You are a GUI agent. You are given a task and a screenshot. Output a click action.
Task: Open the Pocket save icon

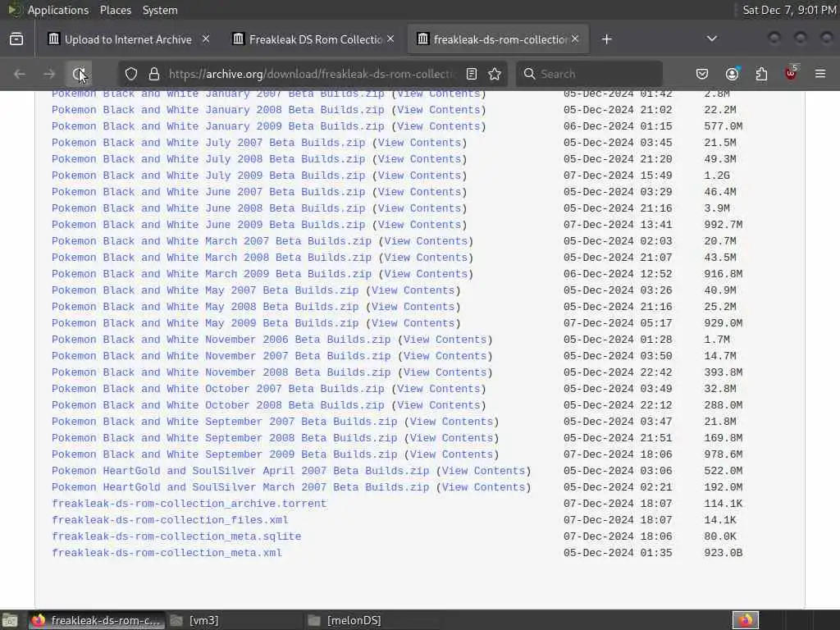[702, 74]
